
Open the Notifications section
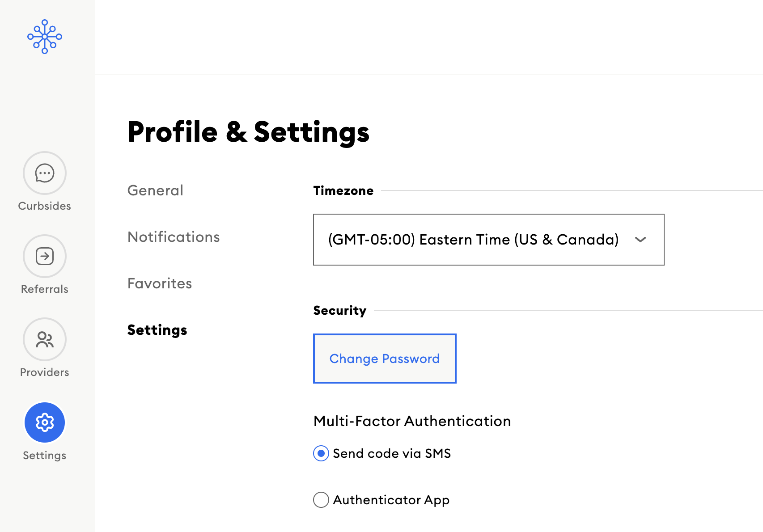click(x=174, y=237)
